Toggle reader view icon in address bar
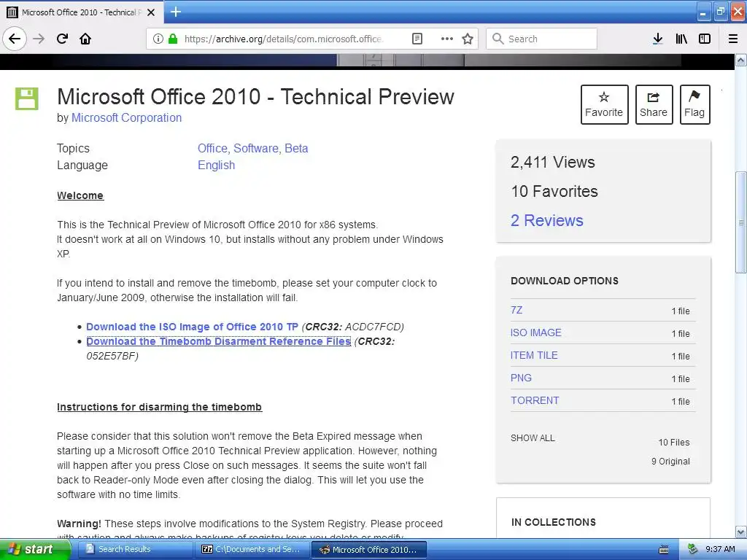This screenshot has width=747, height=560. (417, 39)
